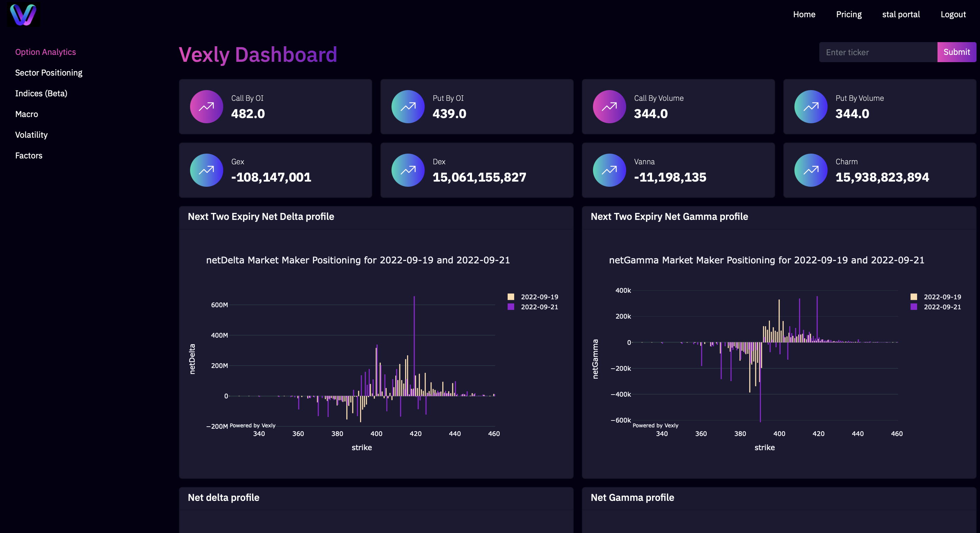Screen dimensions: 980x533
Task: Click the Factors sidebar link
Action: pyautogui.click(x=29, y=156)
